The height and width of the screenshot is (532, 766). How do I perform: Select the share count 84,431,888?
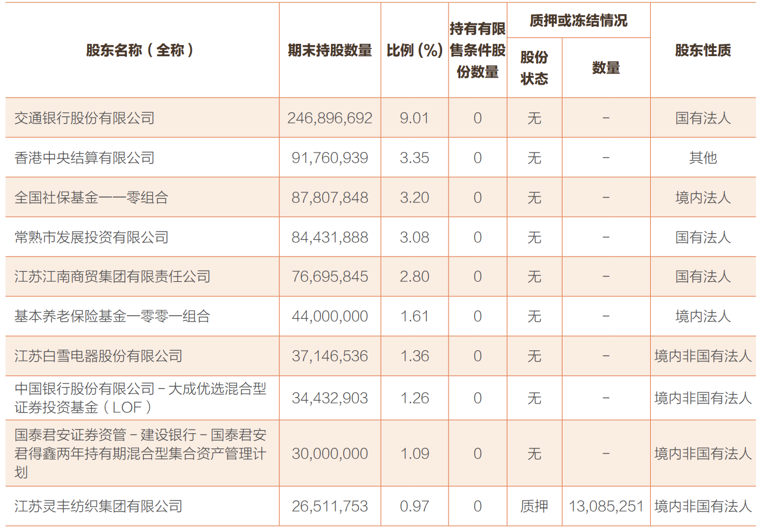[x=330, y=237]
